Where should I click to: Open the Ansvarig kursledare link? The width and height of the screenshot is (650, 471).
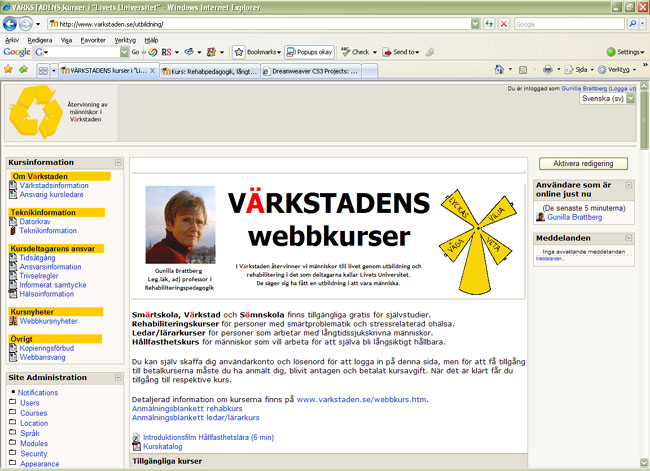[x=51, y=194]
